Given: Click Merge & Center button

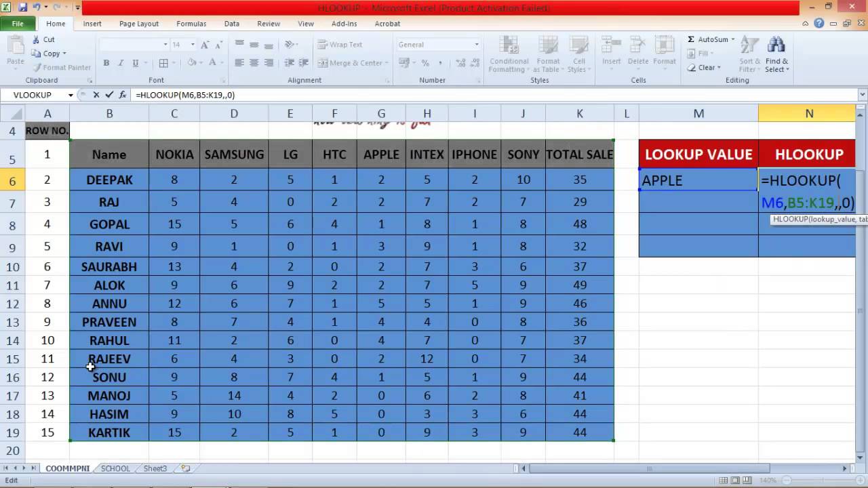Looking at the screenshot, I should (x=349, y=63).
